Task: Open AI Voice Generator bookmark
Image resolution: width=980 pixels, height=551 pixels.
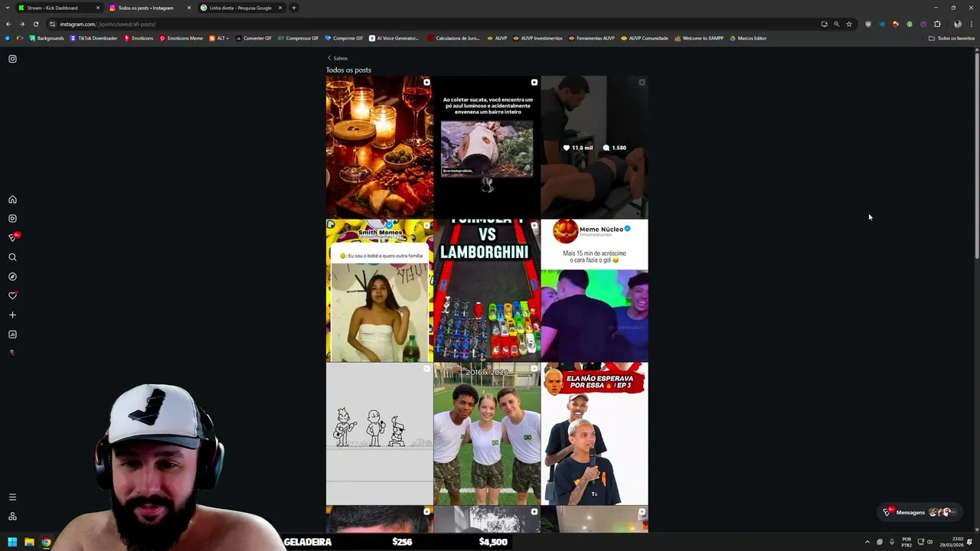Action: pyautogui.click(x=394, y=38)
